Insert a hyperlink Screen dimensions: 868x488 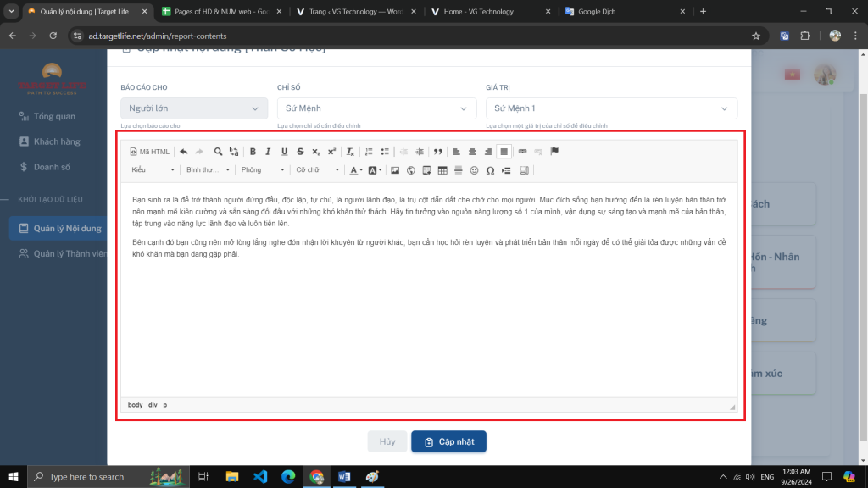pos(522,152)
